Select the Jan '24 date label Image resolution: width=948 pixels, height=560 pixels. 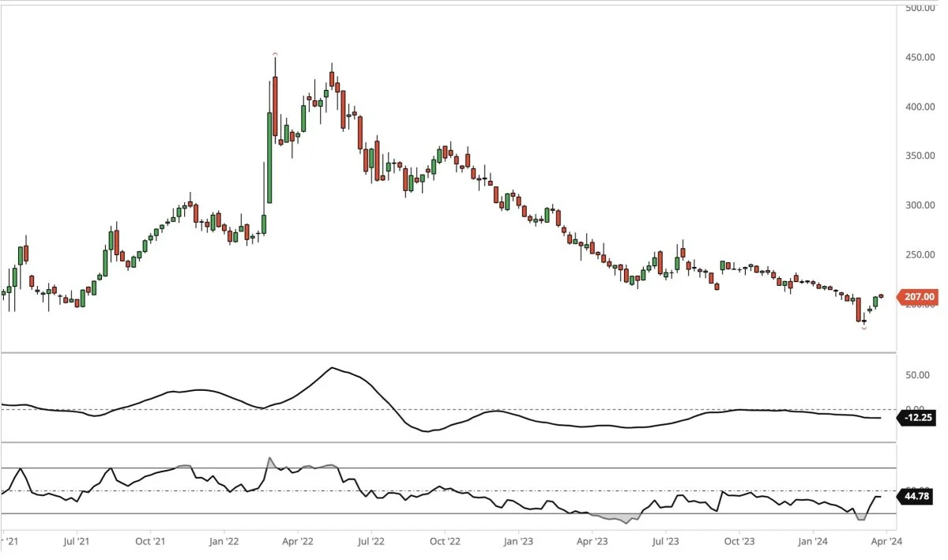(811, 542)
